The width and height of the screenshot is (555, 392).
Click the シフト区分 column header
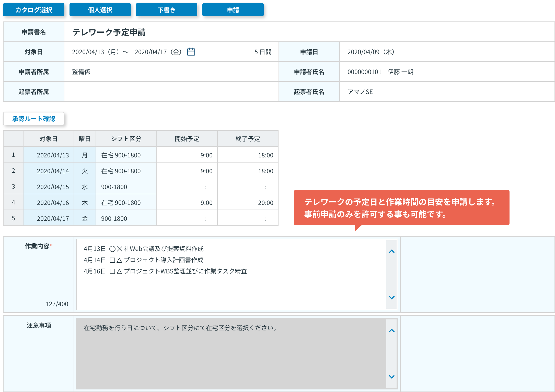[126, 139]
